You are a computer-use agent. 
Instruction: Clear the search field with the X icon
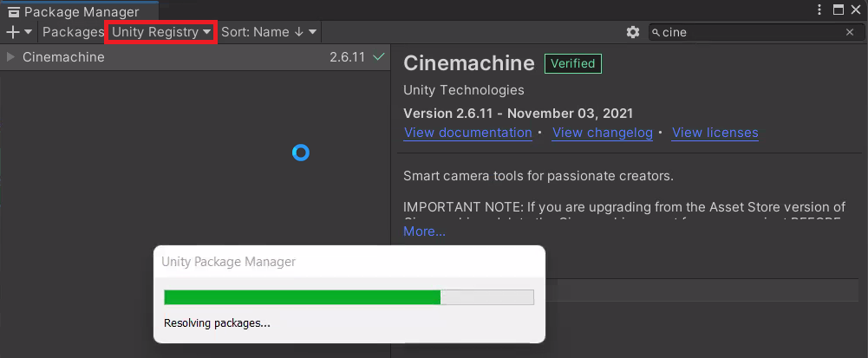pyautogui.click(x=850, y=32)
